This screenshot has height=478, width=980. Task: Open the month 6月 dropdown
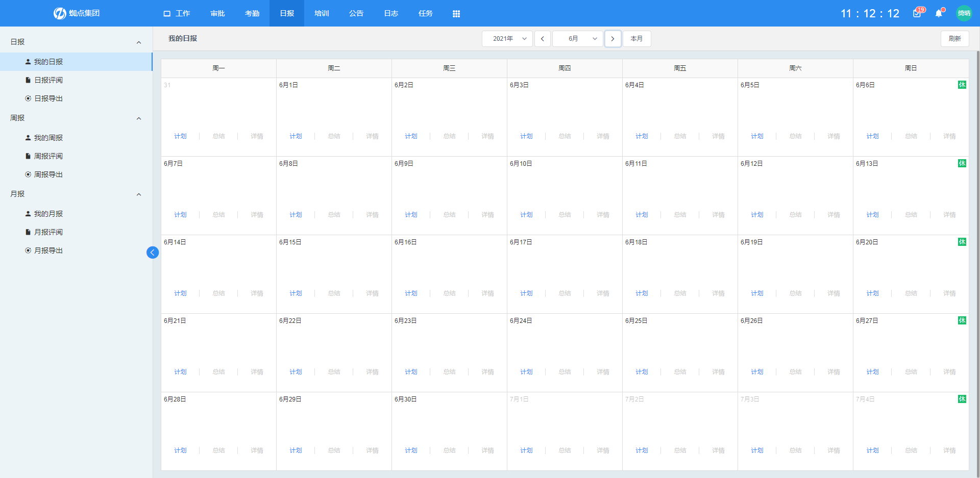pyautogui.click(x=578, y=39)
